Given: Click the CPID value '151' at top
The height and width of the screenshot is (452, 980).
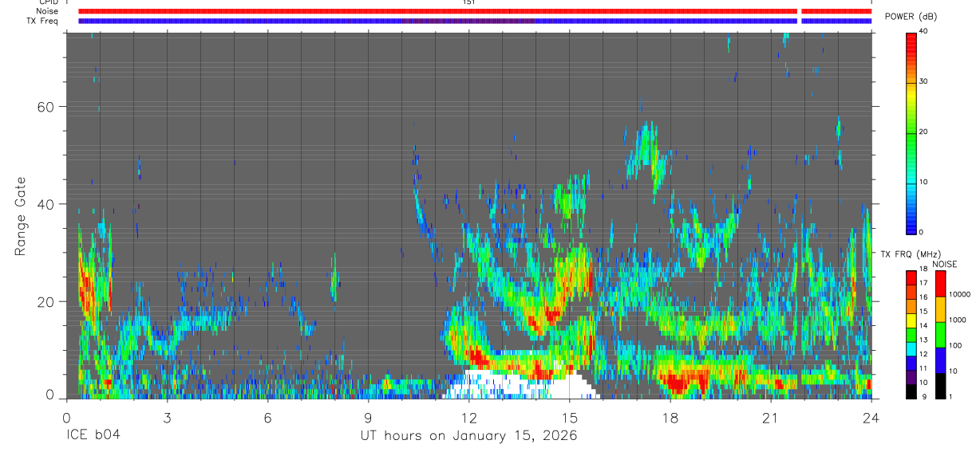Looking at the screenshot, I should pos(468,2).
